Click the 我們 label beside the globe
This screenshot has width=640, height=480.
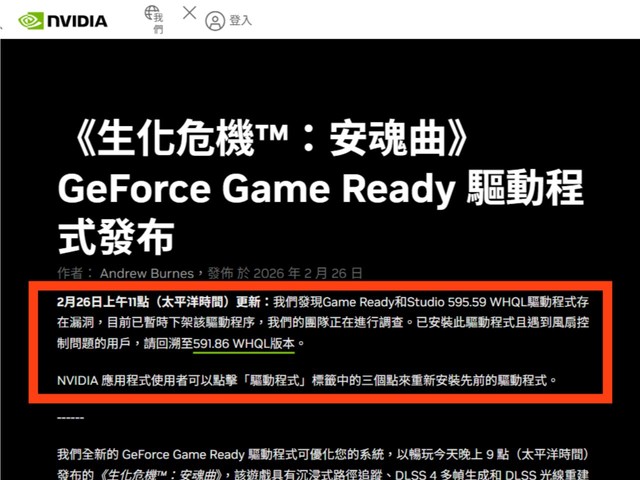point(158,25)
